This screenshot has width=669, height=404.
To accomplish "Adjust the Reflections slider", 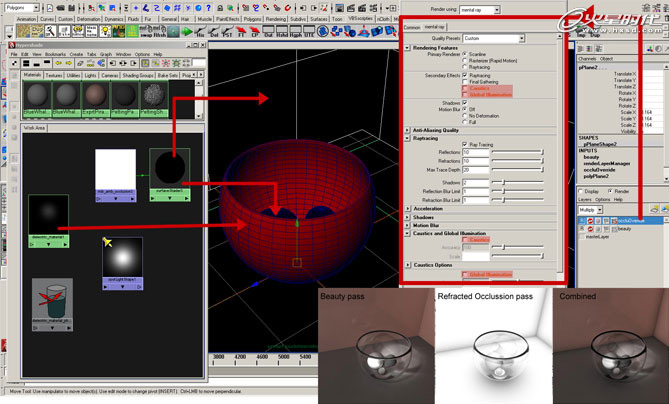I will click(518, 152).
